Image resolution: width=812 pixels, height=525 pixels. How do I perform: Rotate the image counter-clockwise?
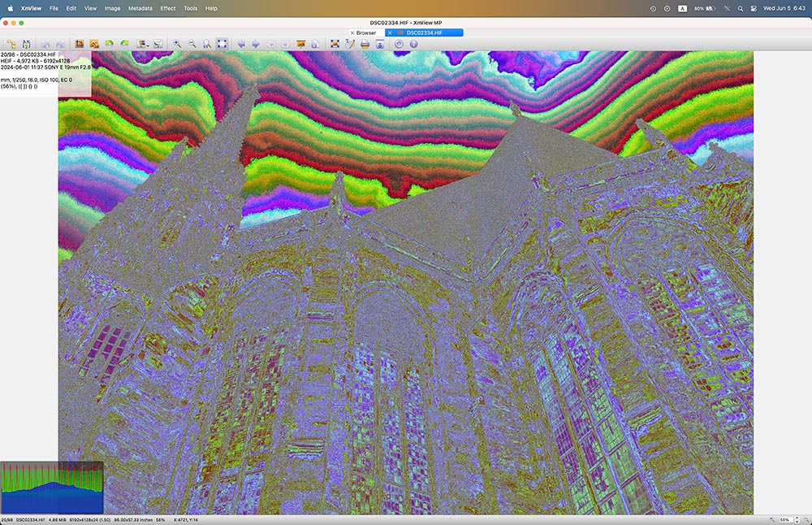click(110, 44)
